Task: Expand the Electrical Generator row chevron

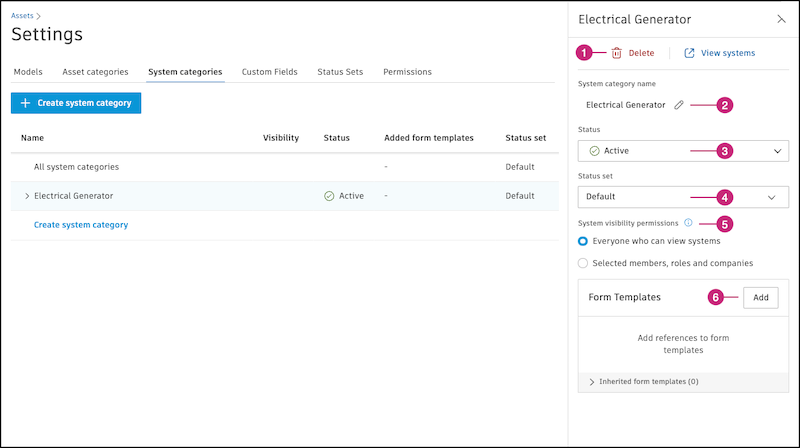Action: (x=26, y=196)
